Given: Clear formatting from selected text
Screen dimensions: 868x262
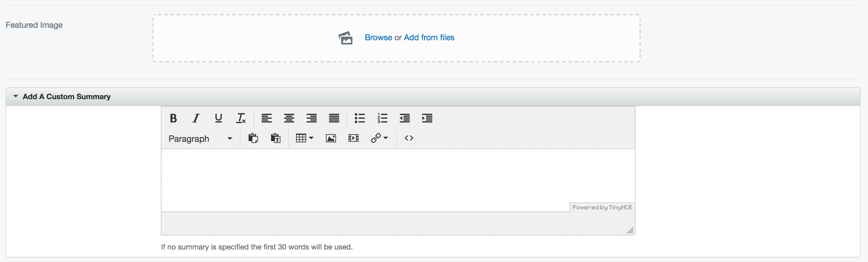Looking at the screenshot, I should (241, 118).
